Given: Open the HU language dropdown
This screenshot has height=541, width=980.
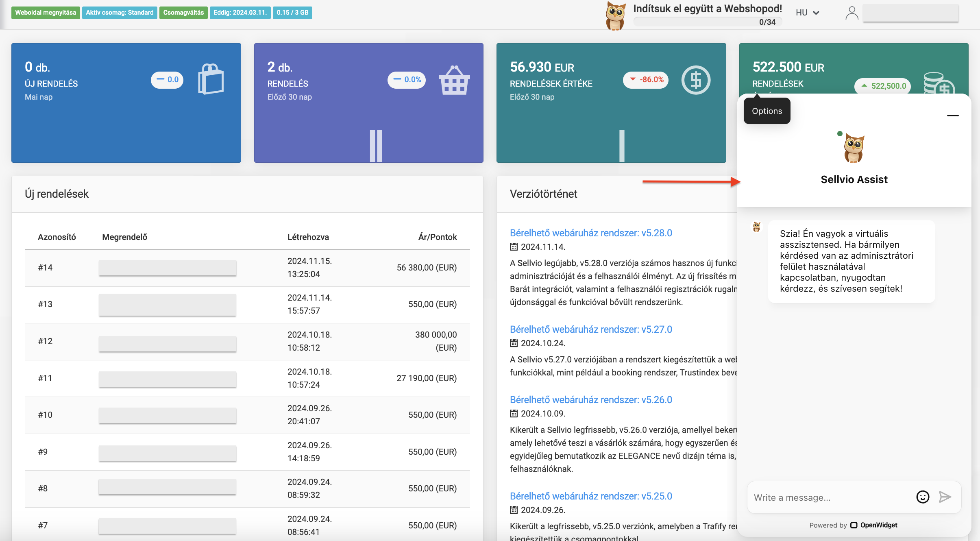Looking at the screenshot, I should (807, 12).
